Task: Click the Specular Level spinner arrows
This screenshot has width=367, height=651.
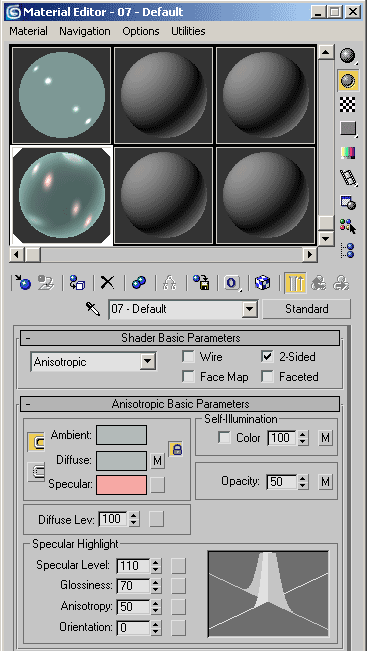Action: pyautogui.click(x=156, y=565)
